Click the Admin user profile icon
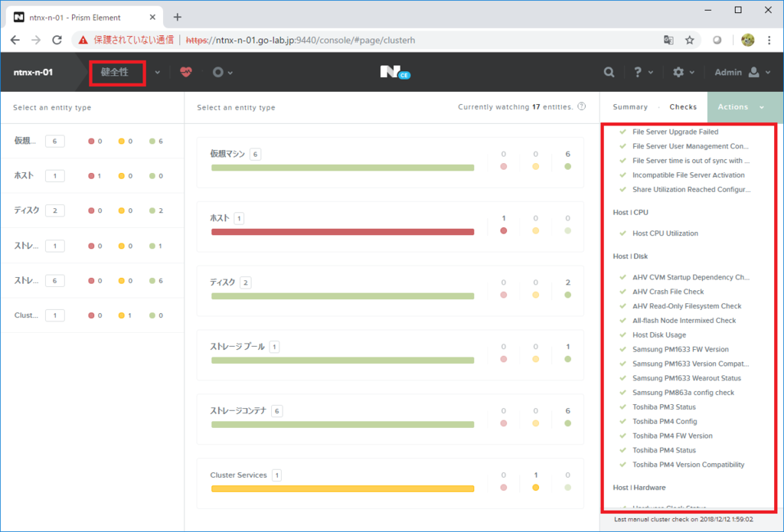Image resolution: width=784 pixels, height=532 pixels. pyautogui.click(x=753, y=72)
